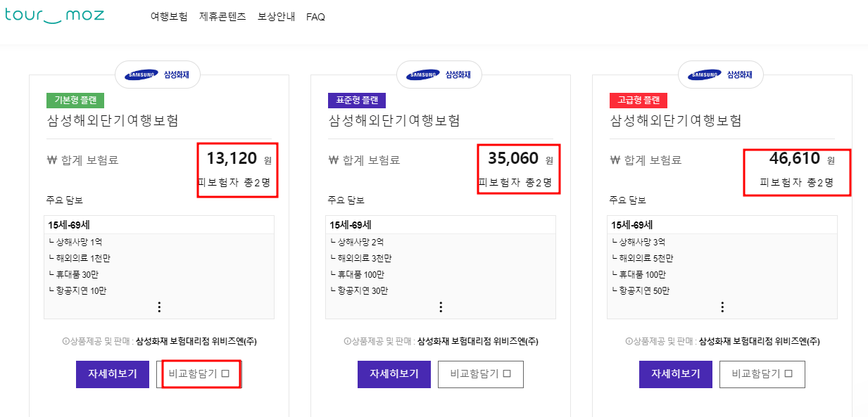This screenshot has height=417, width=868.
Task: Click the red 고급형 플랜 badge
Action: [x=639, y=100]
